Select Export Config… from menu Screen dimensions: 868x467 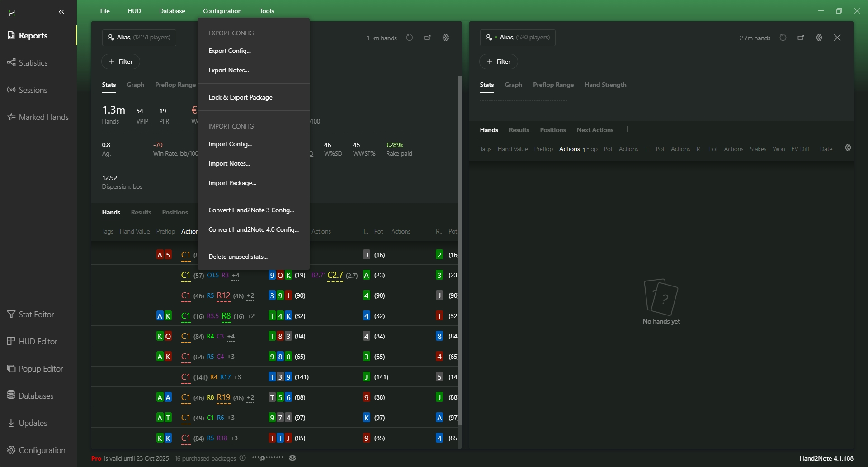click(x=230, y=51)
